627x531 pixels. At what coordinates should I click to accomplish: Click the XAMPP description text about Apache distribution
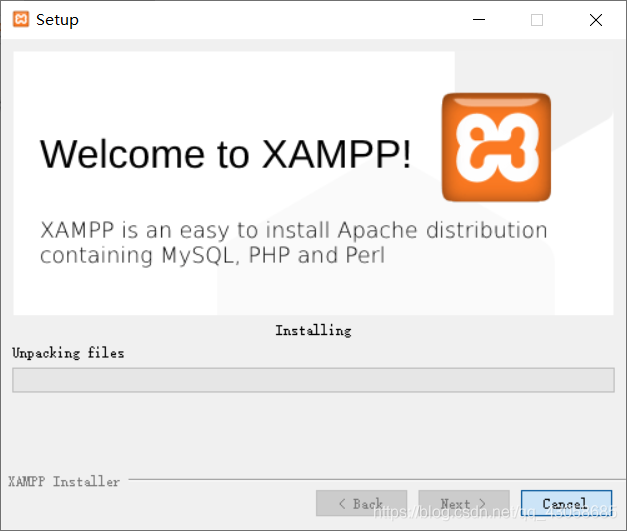click(294, 242)
